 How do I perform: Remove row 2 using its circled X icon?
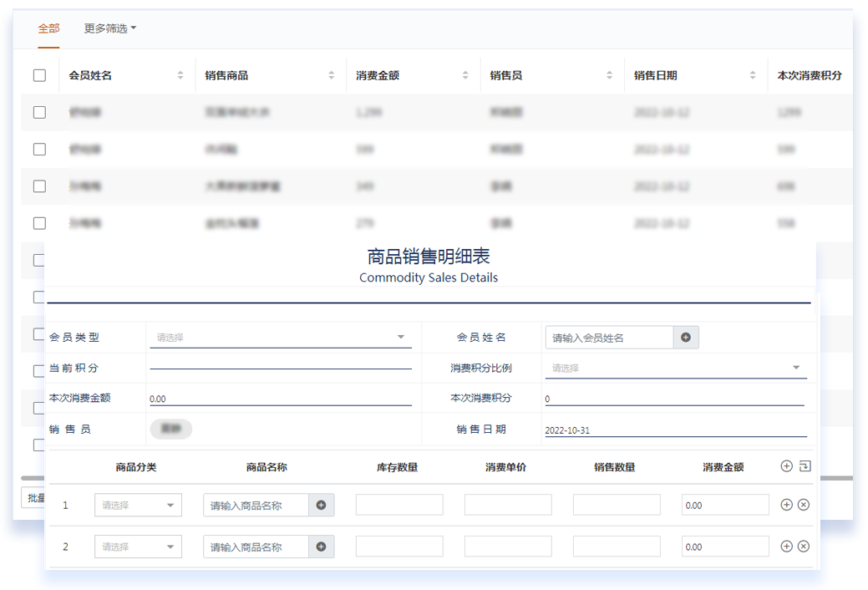[x=804, y=546]
